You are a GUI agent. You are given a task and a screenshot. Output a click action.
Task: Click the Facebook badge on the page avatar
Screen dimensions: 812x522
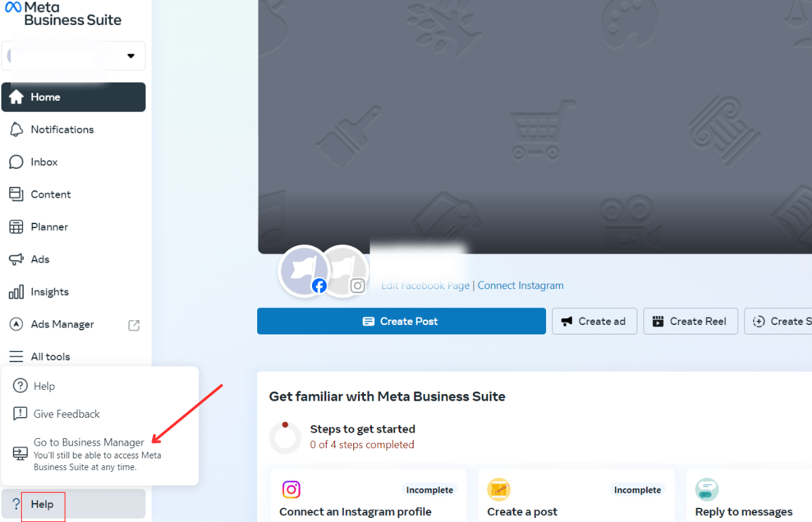[x=319, y=286]
